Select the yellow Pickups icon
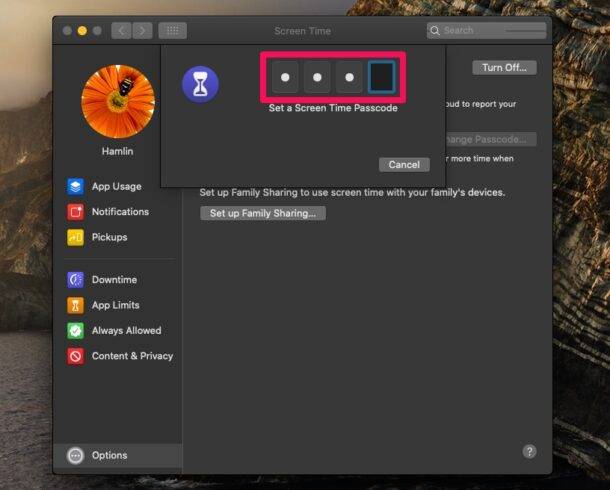610x490 pixels. pyautogui.click(x=75, y=237)
